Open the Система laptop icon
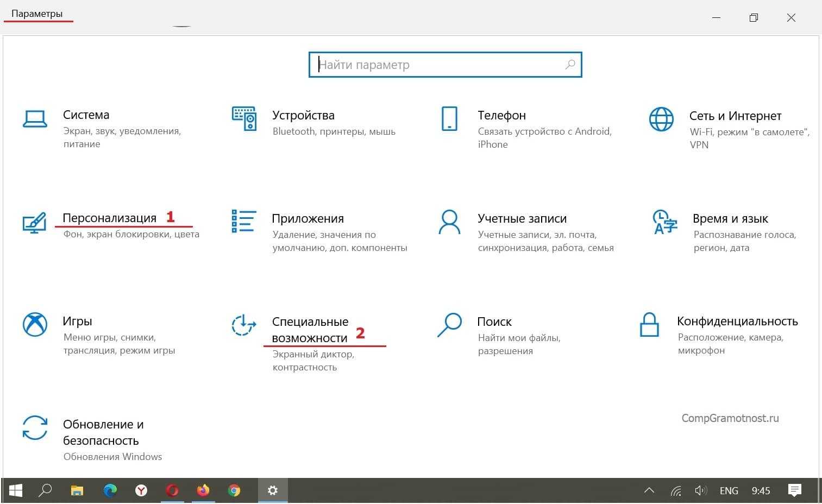Screen dimensions: 822x504 (x=35, y=118)
